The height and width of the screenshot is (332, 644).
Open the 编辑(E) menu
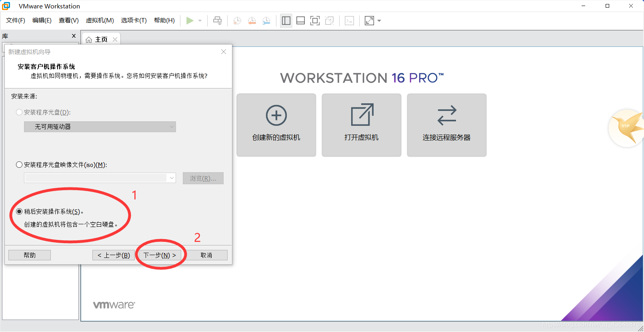[x=42, y=20]
